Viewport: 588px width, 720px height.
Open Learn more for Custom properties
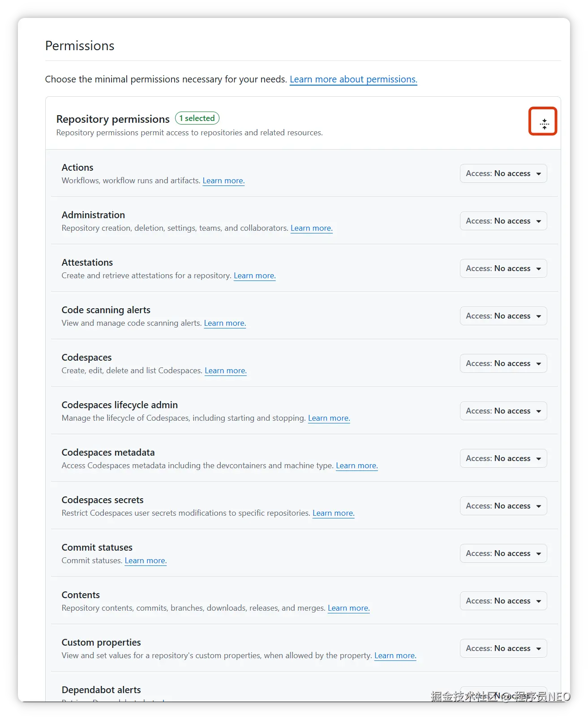pos(395,655)
